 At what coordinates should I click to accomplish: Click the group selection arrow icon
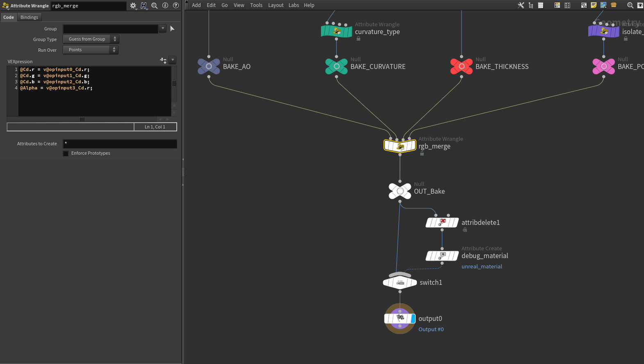pyautogui.click(x=172, y=28)
